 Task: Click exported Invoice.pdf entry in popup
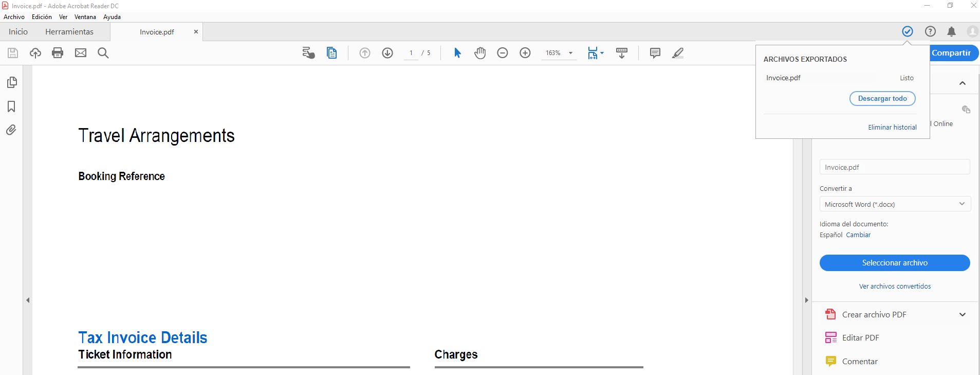coord(783,78)
